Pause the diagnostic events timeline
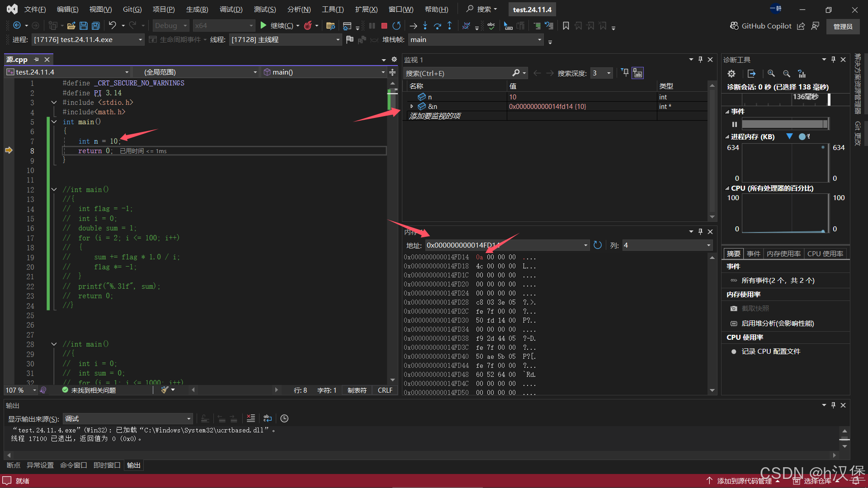This screenshot has height=488, width=868. (734, 124)
